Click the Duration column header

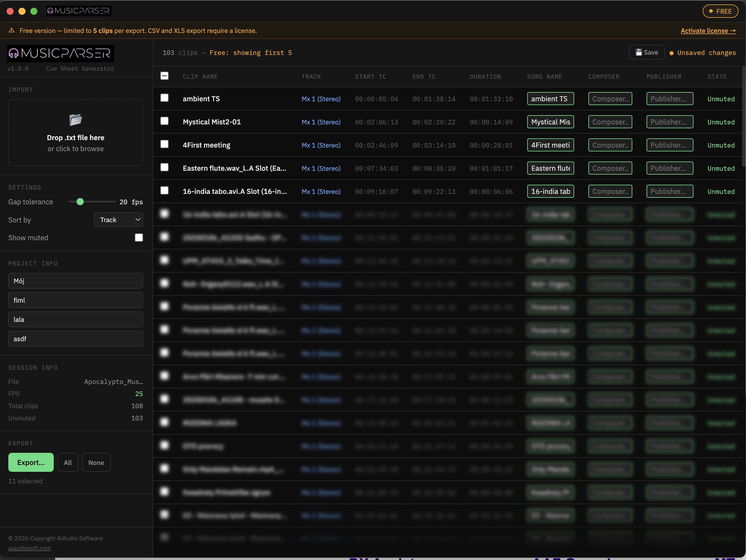485,77
